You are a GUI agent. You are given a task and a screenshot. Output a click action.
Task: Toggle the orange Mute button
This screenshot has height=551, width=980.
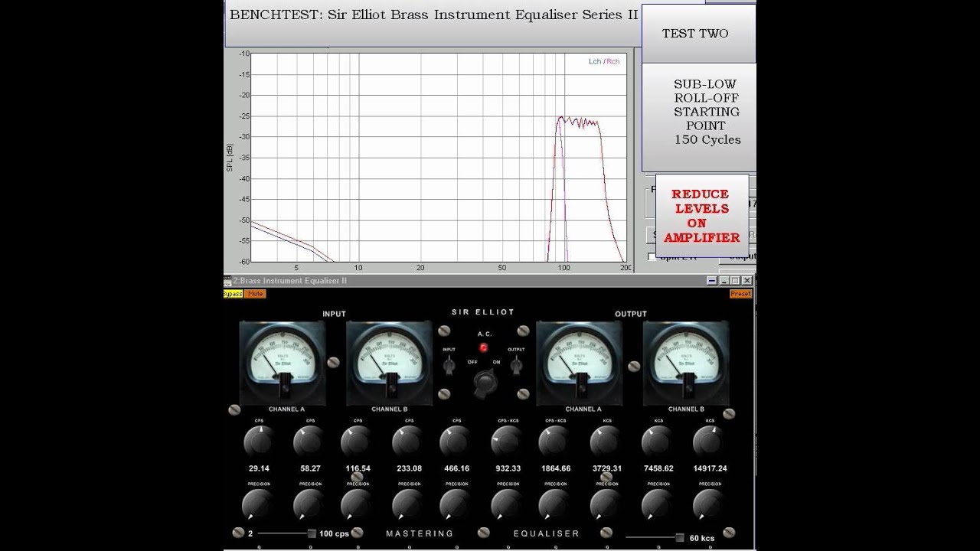click(x=255, y=294)
